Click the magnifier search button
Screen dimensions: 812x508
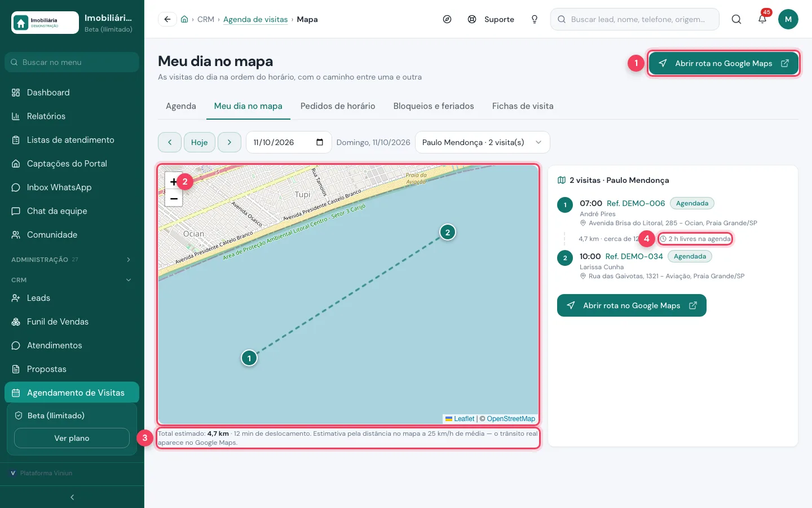[x=736, y=19]
